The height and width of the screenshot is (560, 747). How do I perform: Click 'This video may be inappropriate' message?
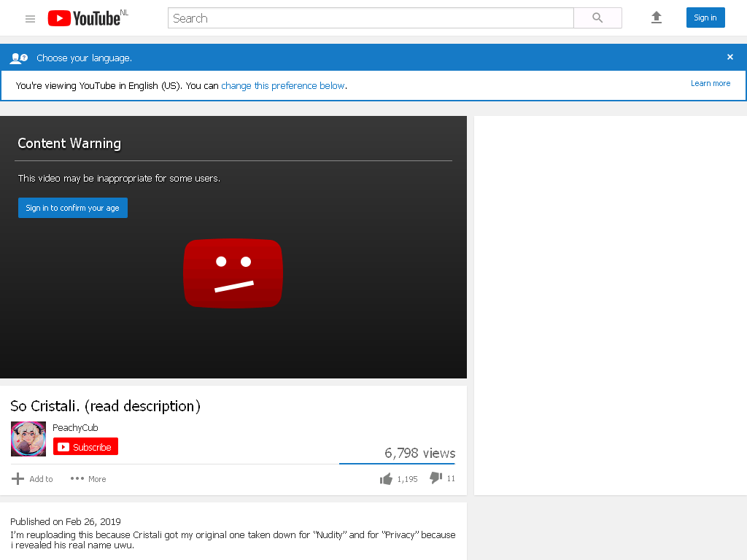[119, 178]
